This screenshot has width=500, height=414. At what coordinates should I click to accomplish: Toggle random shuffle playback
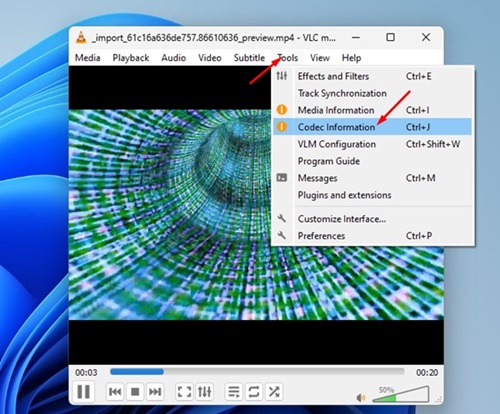[274, 392]
